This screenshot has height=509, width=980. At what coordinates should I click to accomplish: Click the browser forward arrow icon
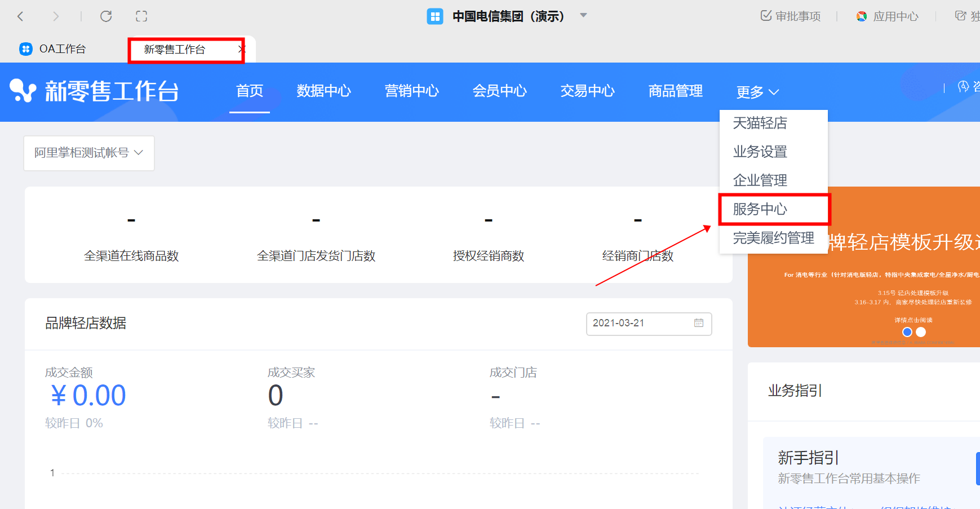pos(55,16)
